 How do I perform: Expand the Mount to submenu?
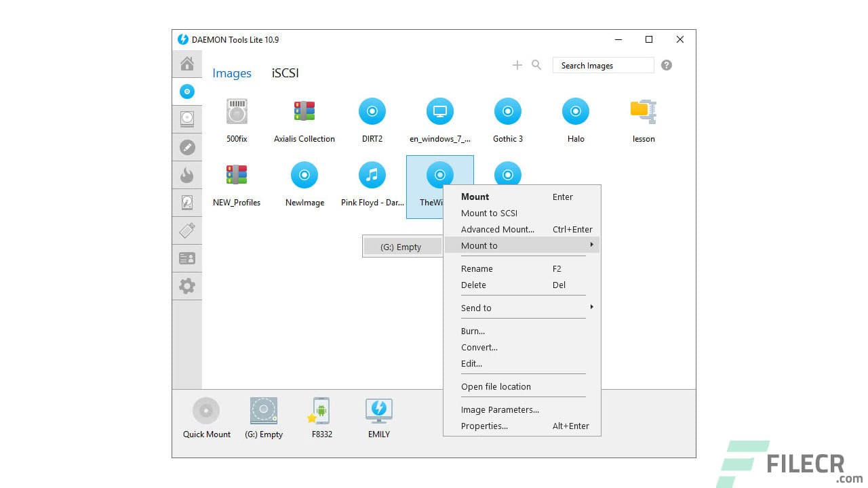tap(522, 245)
